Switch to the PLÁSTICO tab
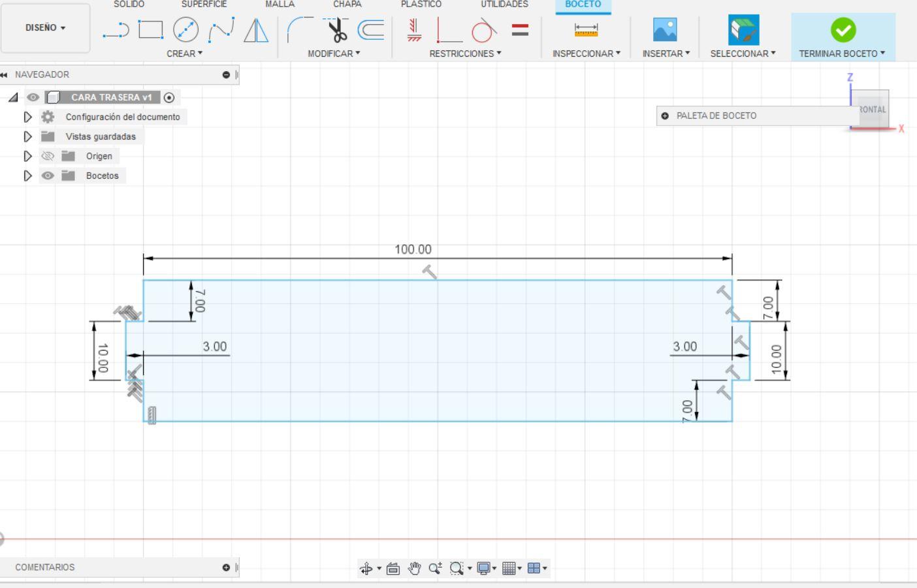Screen dimensions: 917x588 pos(421,4)
